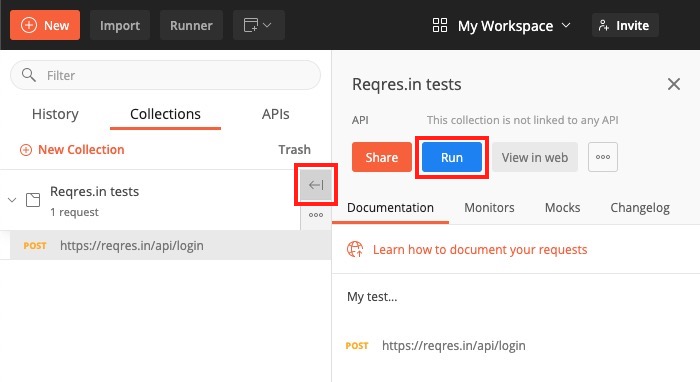Focus the Filter search field

point(165,75)
